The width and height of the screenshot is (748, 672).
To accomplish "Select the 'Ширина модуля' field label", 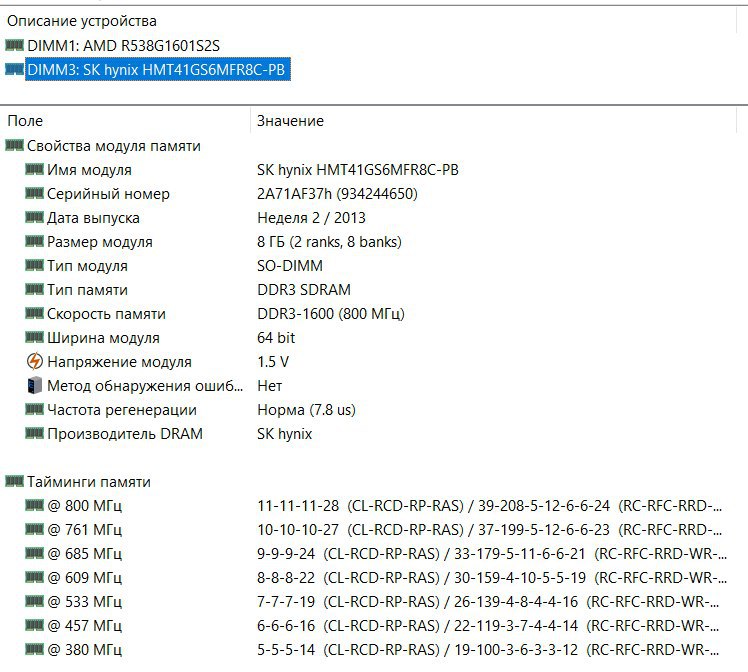I will [x=104, y=338].
